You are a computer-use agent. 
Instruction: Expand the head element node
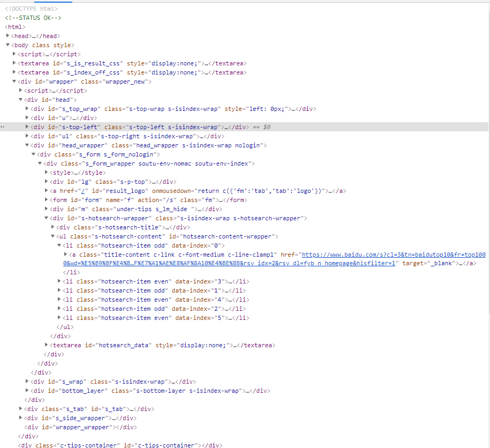(8, 36)
